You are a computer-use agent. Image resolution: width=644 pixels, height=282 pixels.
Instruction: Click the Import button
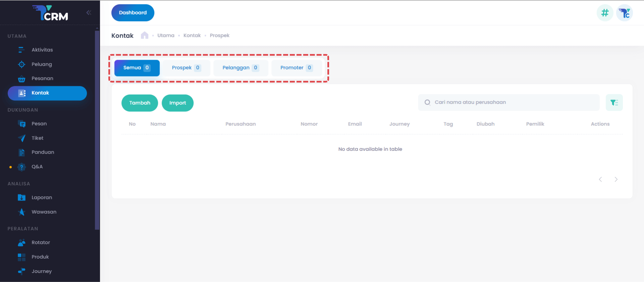point(177,103)
